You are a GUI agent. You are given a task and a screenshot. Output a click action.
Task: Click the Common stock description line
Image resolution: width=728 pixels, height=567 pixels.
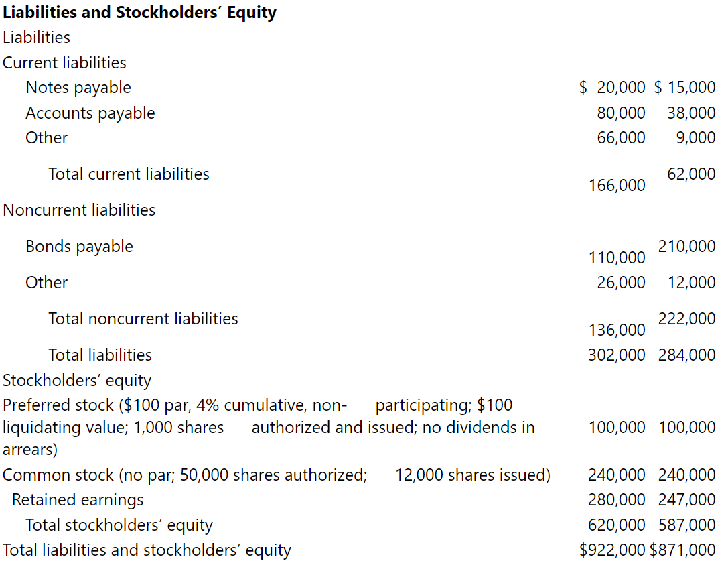pyautogui.click(x=276, y=475)
